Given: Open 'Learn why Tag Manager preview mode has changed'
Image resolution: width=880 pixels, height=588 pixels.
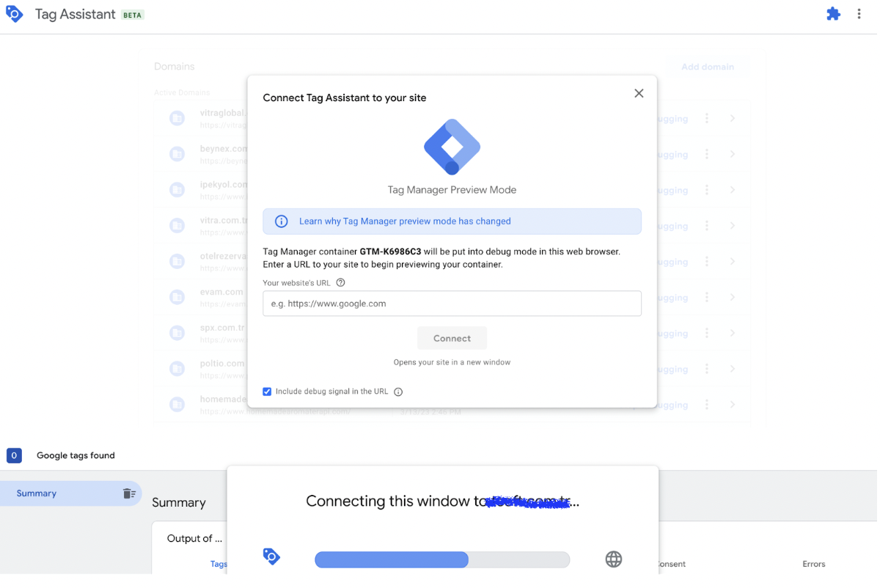Looking at the screenshot, I should pyautogui.click(x=405, y=221).
